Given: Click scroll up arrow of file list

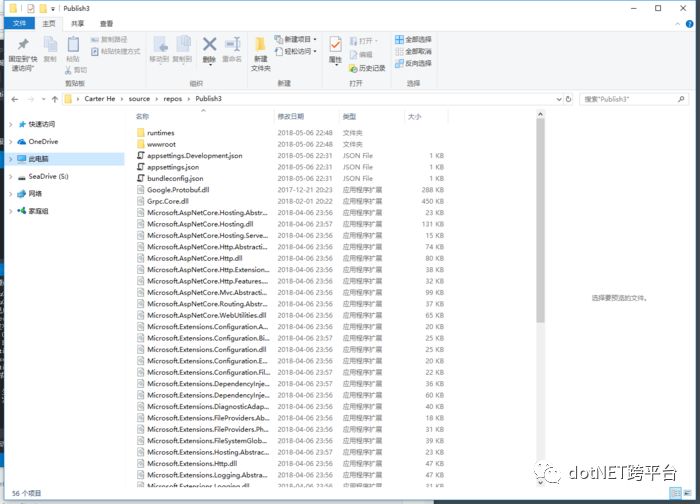Looking at the screenshot, I should pyautogui.click(x=540, y=115).
